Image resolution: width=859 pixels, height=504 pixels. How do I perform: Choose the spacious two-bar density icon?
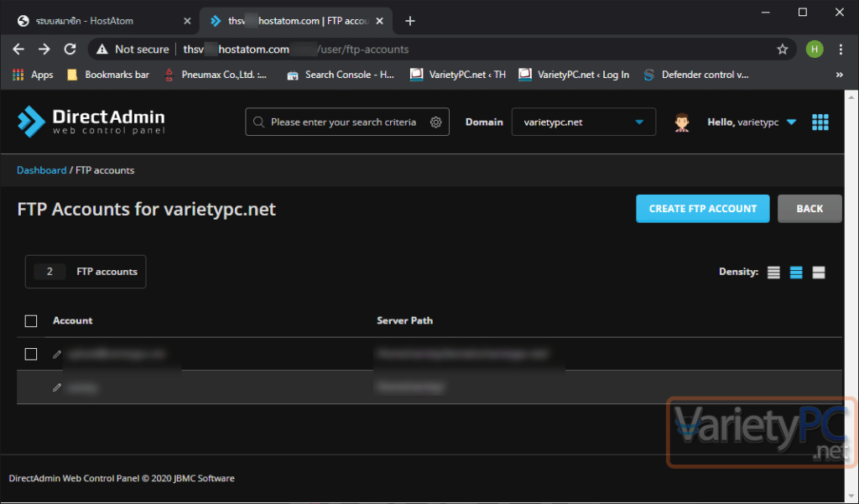pos(819,273)
